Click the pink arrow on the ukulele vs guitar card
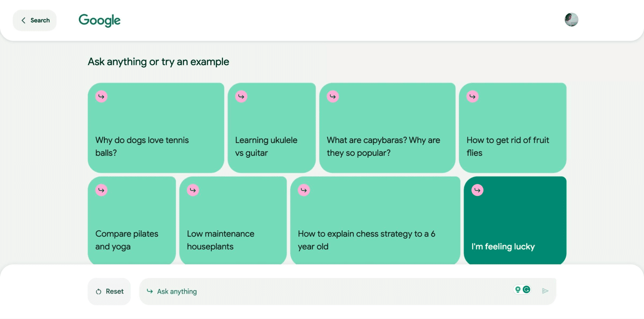Screen dimensions: 644x319 click(x=241, y=96)
